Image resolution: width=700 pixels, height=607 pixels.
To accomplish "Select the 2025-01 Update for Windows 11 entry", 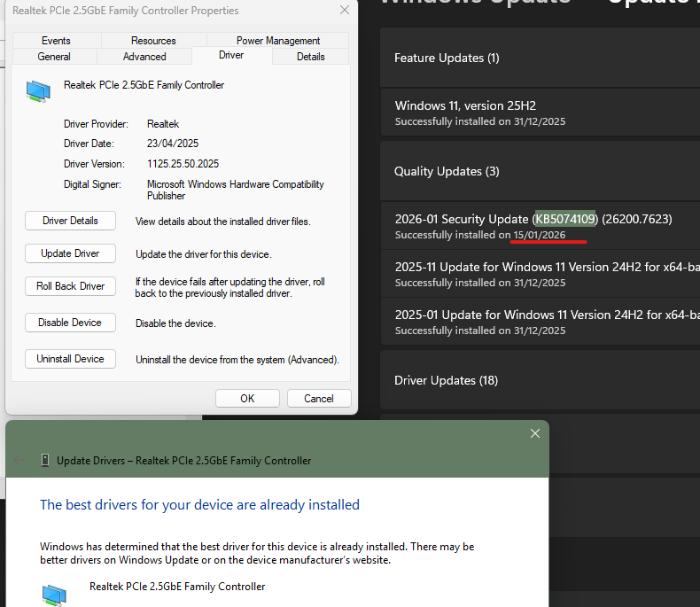I will coord(540,322).
